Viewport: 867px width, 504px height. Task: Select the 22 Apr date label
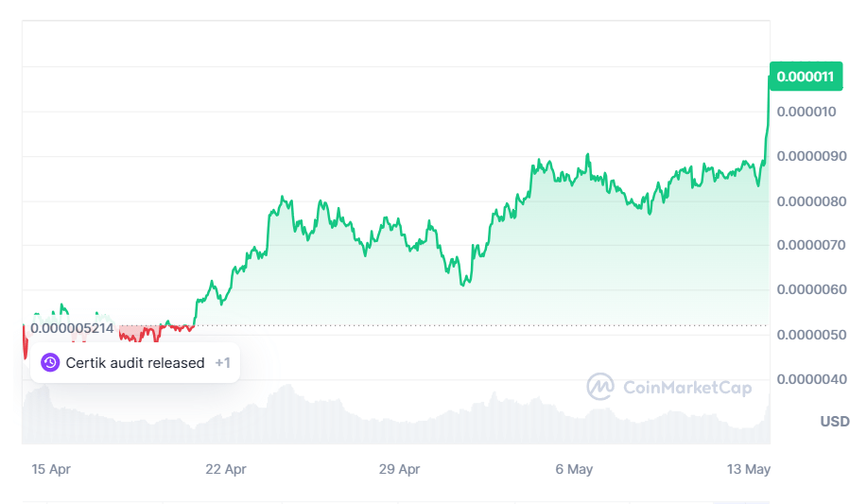[226, 469]
